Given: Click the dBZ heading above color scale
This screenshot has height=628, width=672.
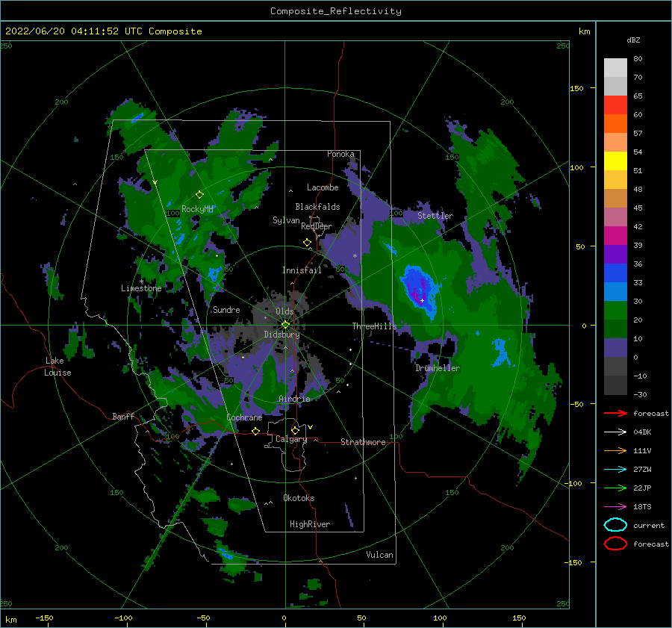Looking at the screenshot, I should click(x=633, y=40).
